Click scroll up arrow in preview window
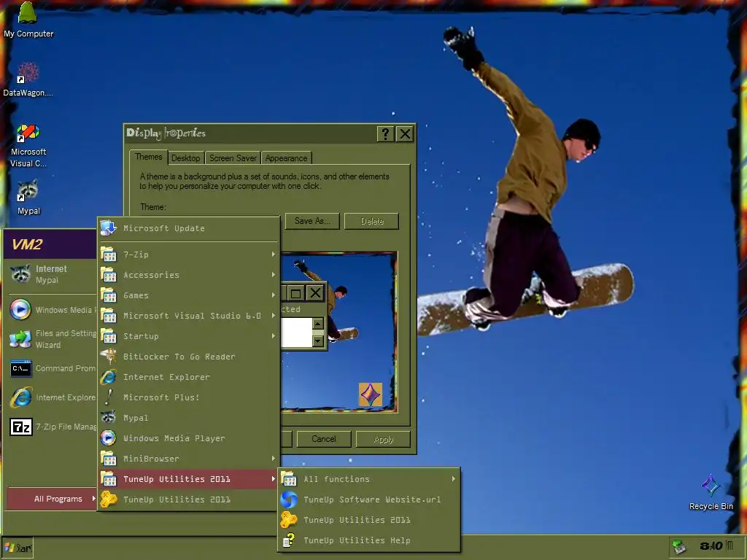Viewport: 747px width, 560px height. coord(318,324)
